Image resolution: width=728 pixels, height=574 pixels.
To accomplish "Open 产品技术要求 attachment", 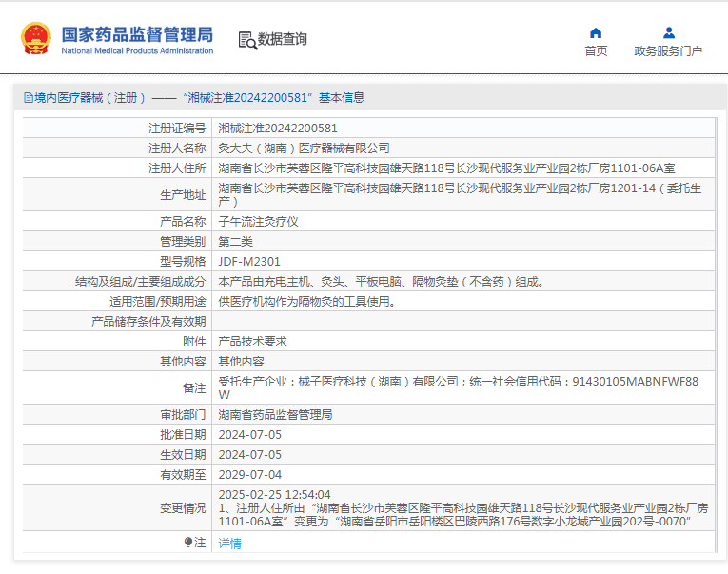I will (252, 342).
